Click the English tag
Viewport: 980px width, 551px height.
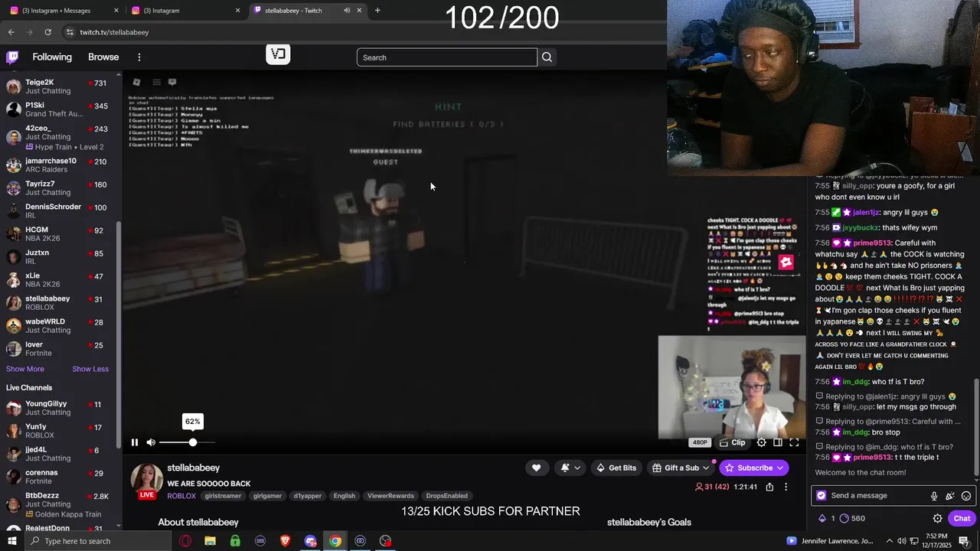pyautogui.click(x=344, y=496)
